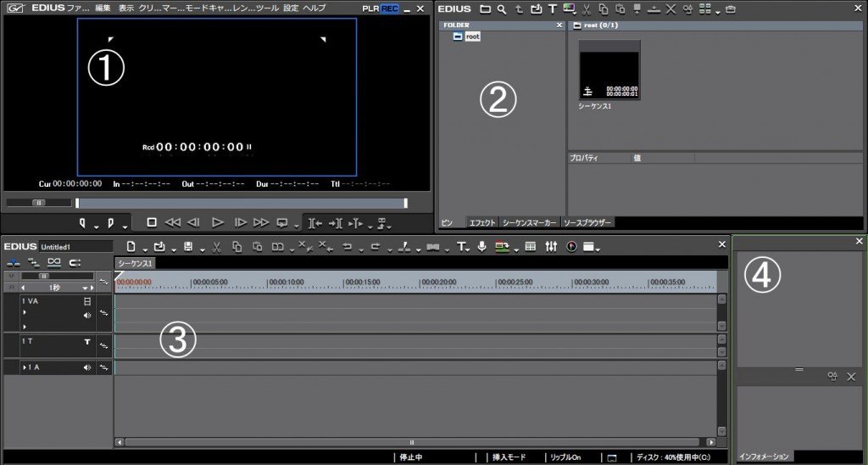Click the Save Project floppy icon

coord(188,247)
